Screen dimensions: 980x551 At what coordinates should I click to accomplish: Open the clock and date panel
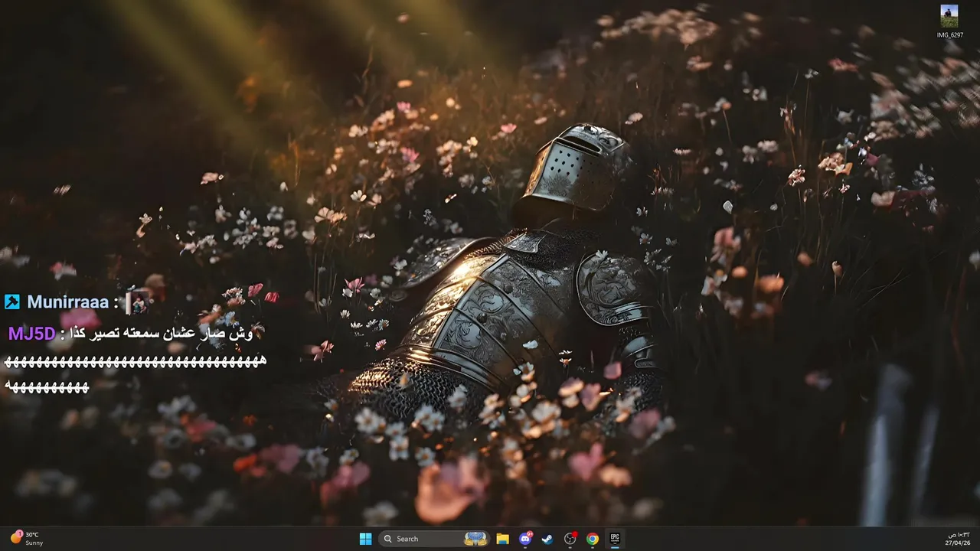(x=959, y=539)
